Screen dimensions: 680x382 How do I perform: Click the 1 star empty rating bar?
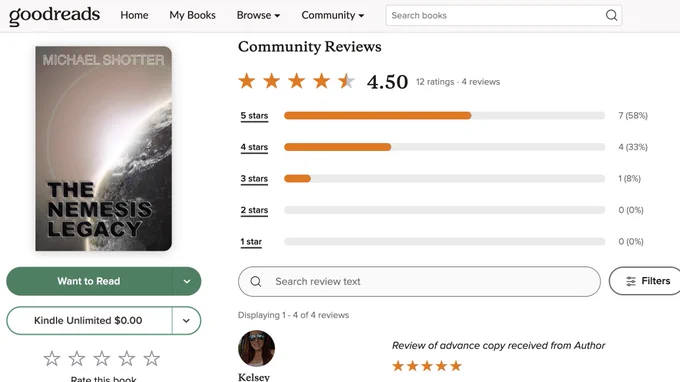(x=445, y=242)
